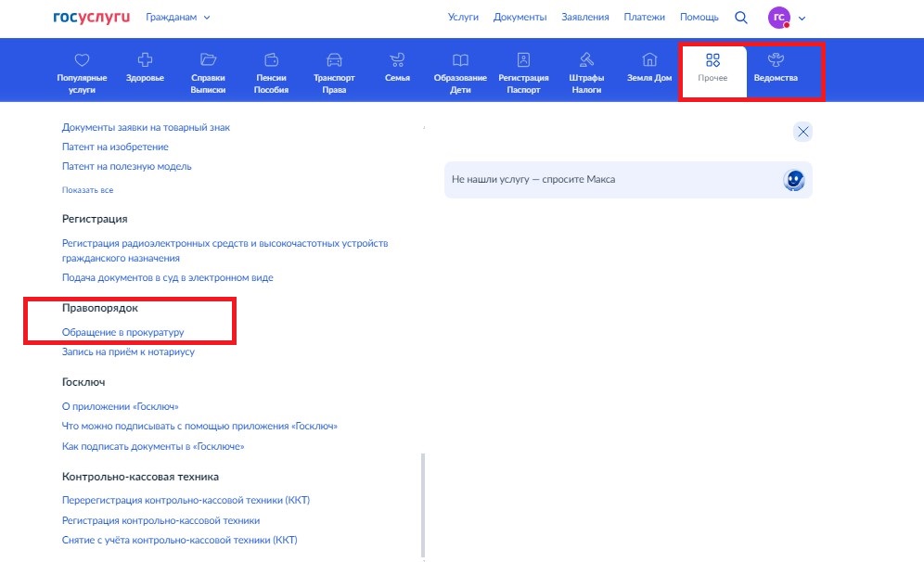This screenshot has height=562, width=924.
Task: Click the Max robot assistant icon
Action: [794, 180]
